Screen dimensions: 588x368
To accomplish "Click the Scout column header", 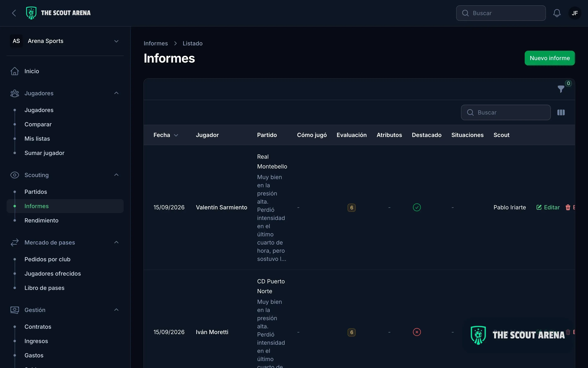I will click(x=501, y=135).
